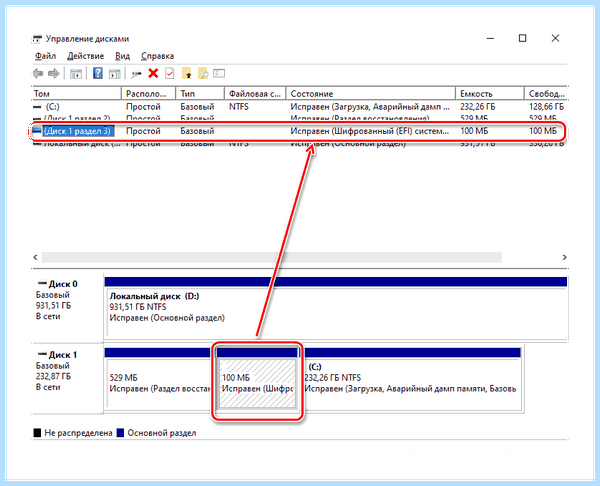Screen dimensions: 600x486
Task: Click the blue Основной раздел legend swatch
Action: [120, 433]
